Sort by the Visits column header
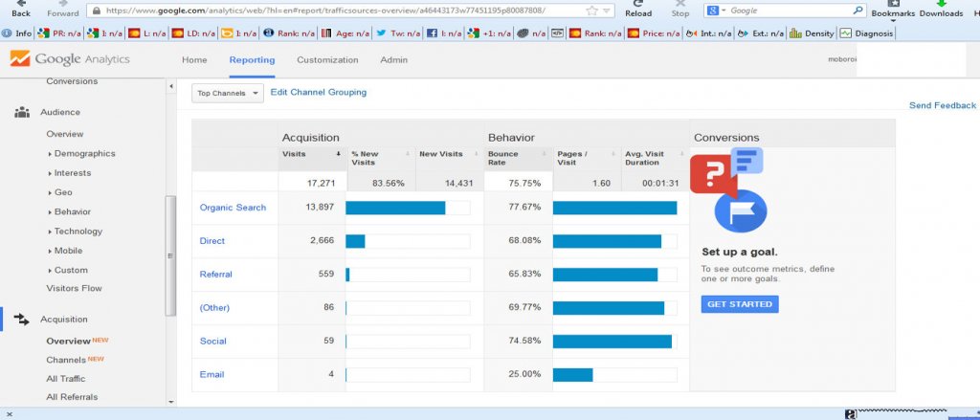Image resolution: width=980 pixels, height=420 pixels. 312,160
